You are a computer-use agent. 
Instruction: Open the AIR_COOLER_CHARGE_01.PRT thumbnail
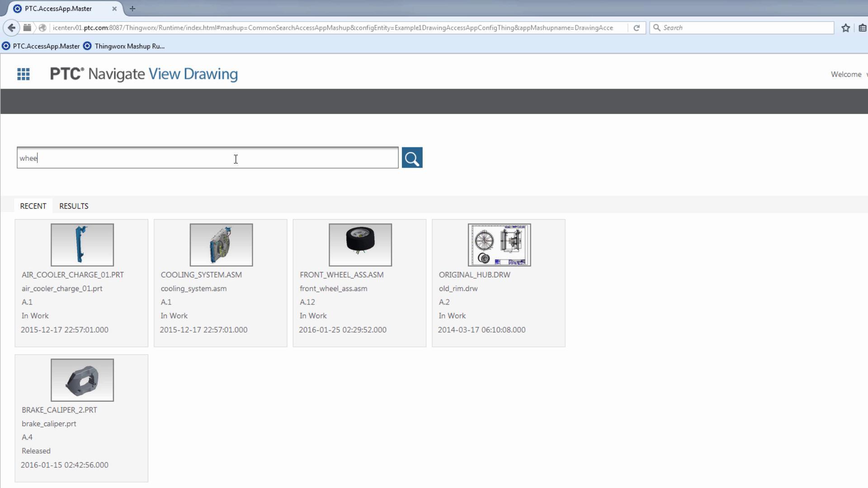coord(82,245)
